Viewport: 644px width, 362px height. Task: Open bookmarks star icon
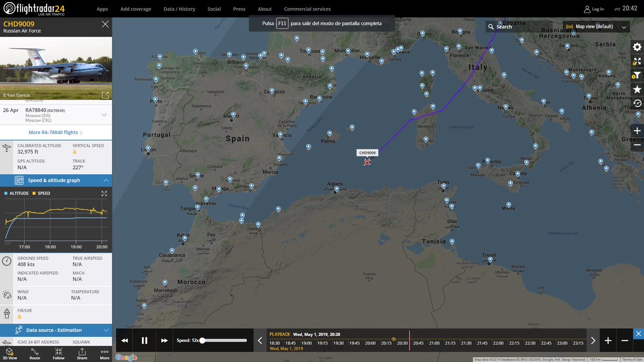click(637, 90)
